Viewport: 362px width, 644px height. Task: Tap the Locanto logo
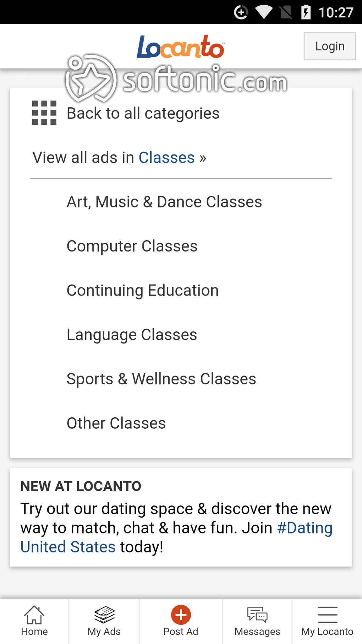point(181,47)
